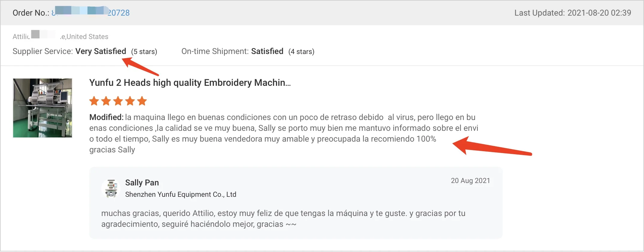Screen dimensions: 644x252
Task: Click the (5 stars) label
Action: pyautogui.click(x=144, y=52)
